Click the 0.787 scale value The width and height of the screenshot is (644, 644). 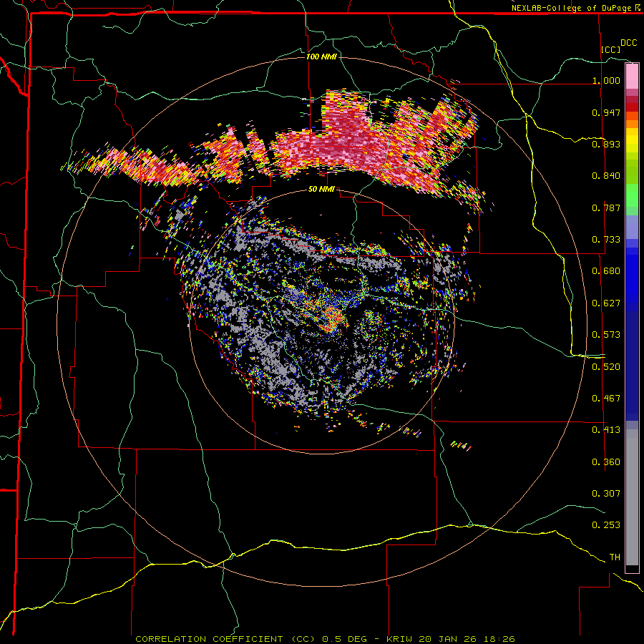click(x=606, y=208)
